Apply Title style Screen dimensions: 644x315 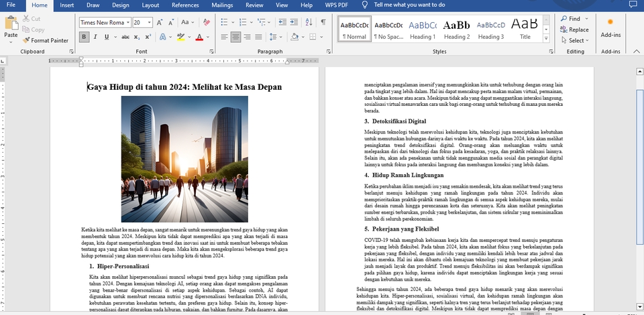tap(525, 29)
